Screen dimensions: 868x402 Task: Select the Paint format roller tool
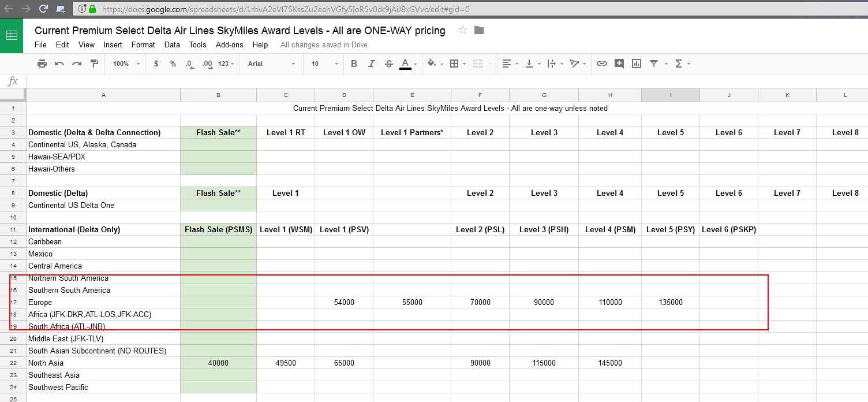coord(94,64)
